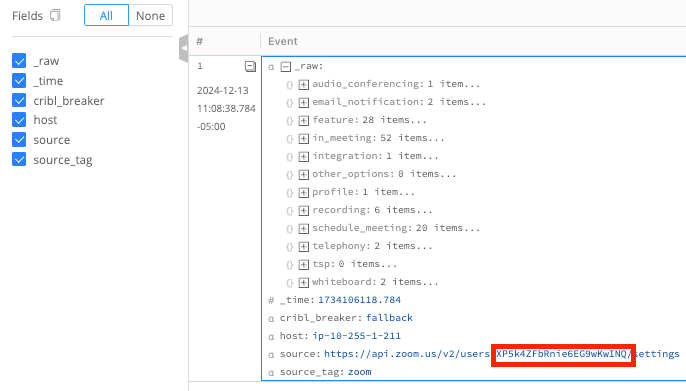
Task: Expand the integration node
Action: [304, 157]
